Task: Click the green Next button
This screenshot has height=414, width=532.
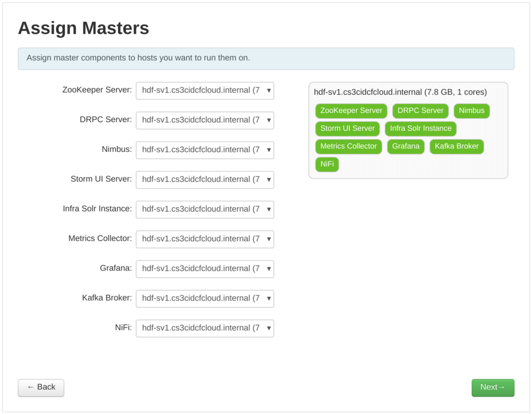Action: click(x=493, y=387)
